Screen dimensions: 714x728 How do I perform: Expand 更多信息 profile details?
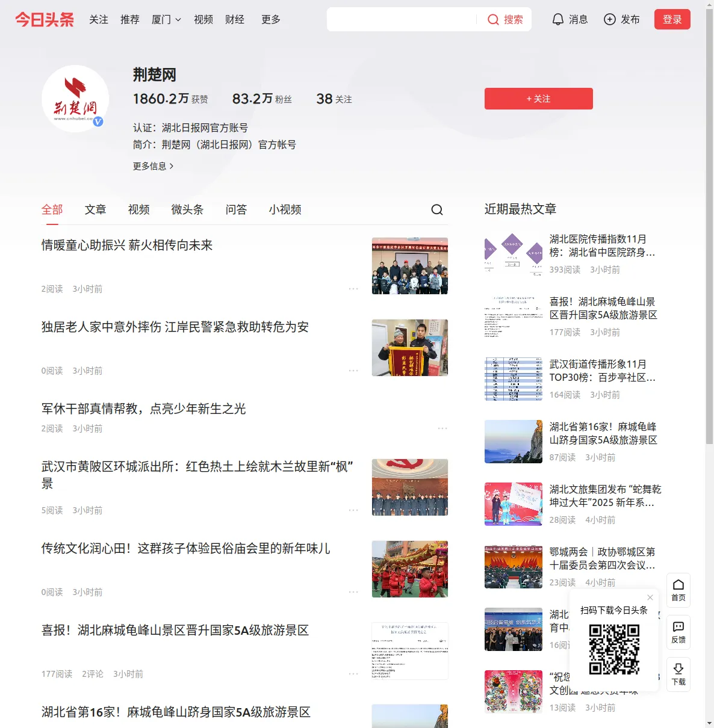(154, 166)
